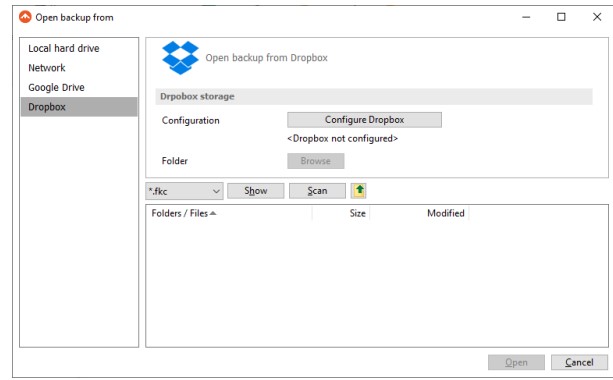
Task: Sort by Folders / Files column header
Action: [x=229, y=213]
